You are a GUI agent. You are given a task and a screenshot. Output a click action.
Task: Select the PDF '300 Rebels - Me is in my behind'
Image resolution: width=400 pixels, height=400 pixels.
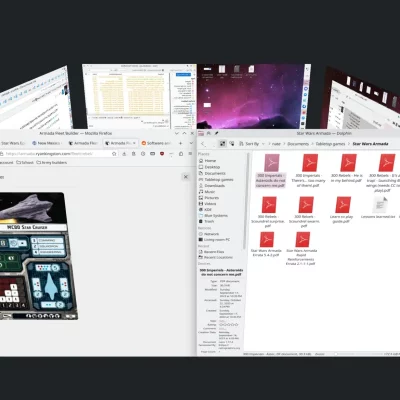(x=347, y=169)
